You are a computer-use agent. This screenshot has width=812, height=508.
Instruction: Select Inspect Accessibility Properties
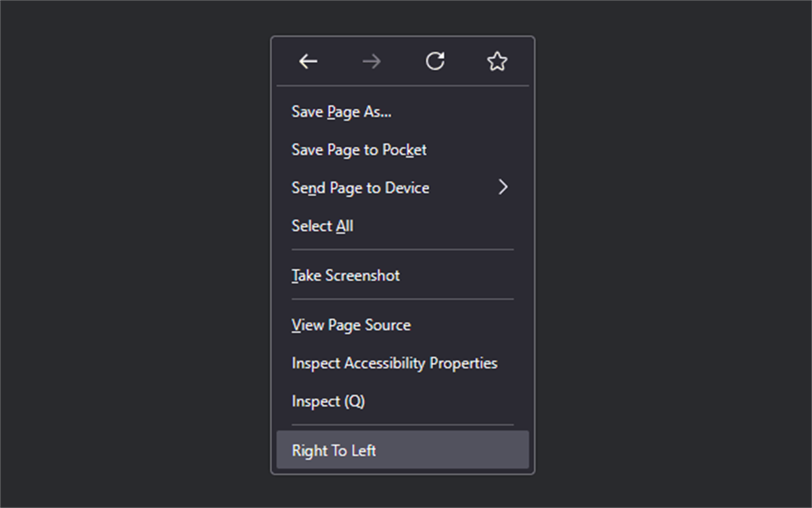[403, 363]
